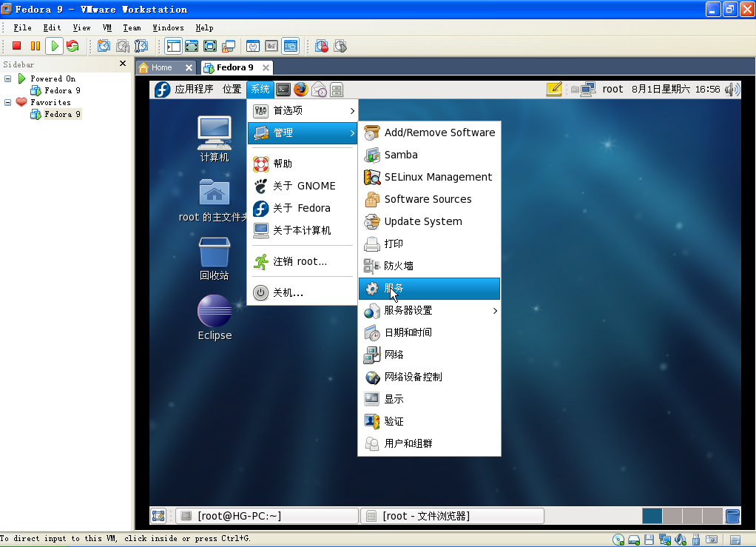Click the network status panel icon

[x=588, y=90]
